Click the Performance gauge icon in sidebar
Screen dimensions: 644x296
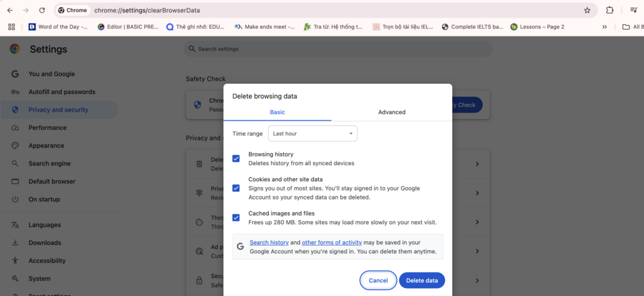pos(15,128)
